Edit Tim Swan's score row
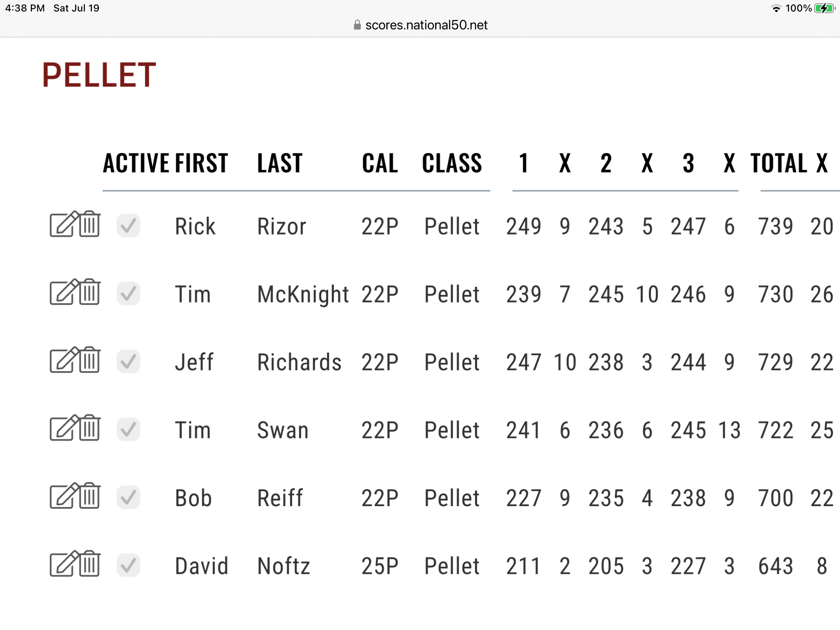 pyautogui.click(x=64, y=428)
